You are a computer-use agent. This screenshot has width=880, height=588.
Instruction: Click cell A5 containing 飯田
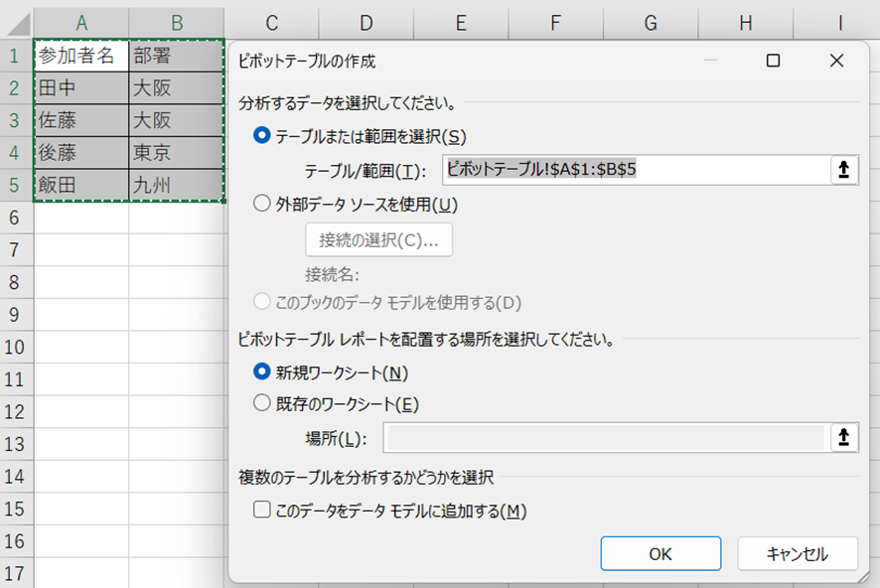click(x=80, y=186)
